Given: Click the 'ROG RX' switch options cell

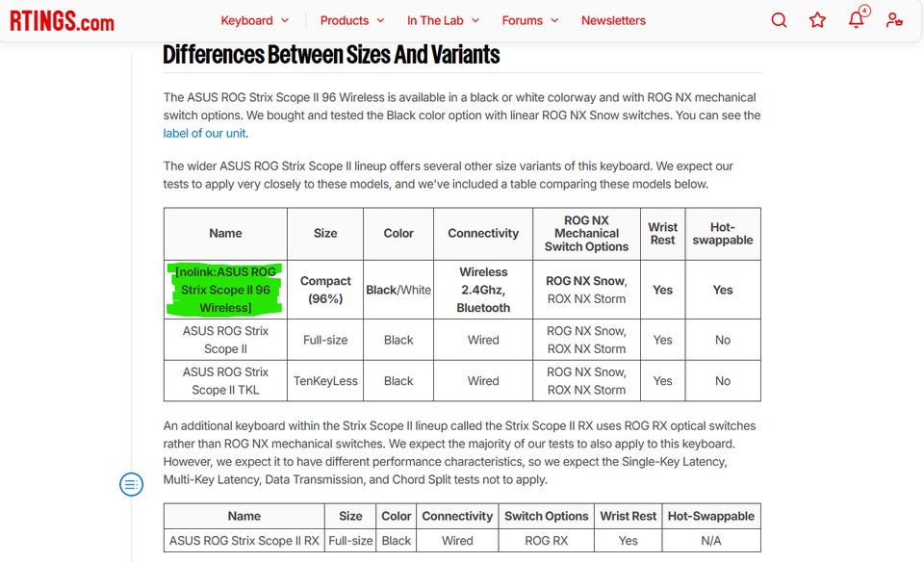Looking at the screenshot, I should (x=547, y=540).
